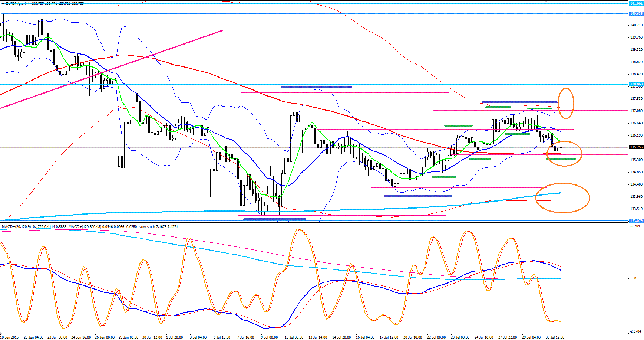The image size is (644, 340).
Task: Click the 6 Jul 10:00 time label
Action: pos(222,337)
